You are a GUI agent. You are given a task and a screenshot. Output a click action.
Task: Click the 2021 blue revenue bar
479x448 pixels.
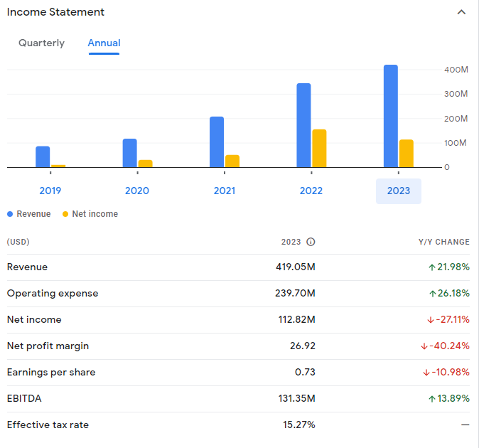pyautogui.click(x=217, y=142)
